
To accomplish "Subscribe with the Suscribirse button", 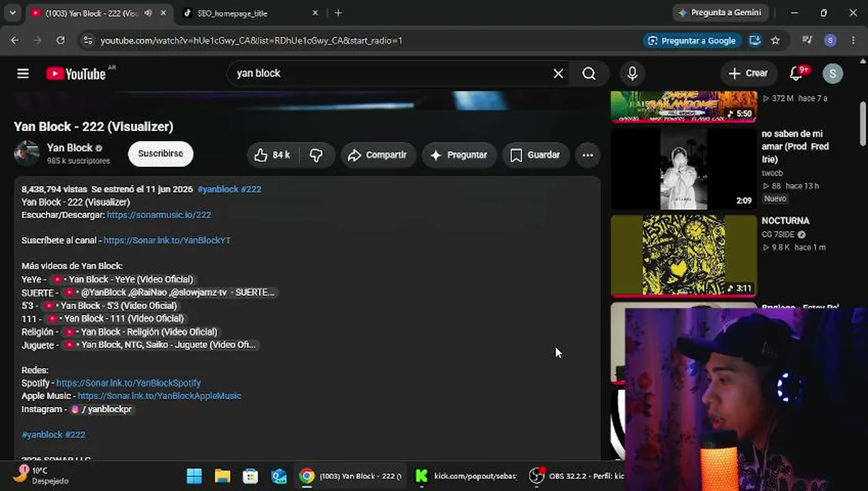I will point(160,154).
